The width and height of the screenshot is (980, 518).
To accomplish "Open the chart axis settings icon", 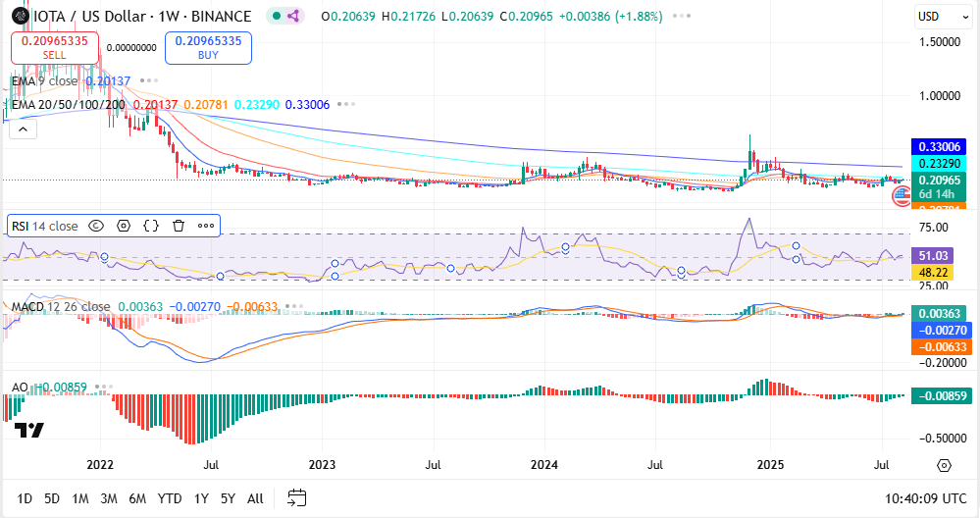I will (945, 465).
